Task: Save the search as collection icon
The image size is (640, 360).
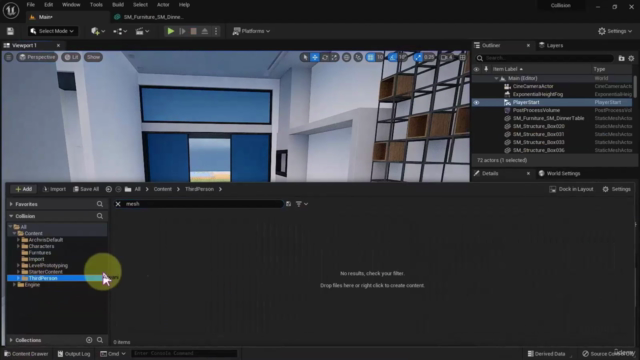Action: coord(289,204)
